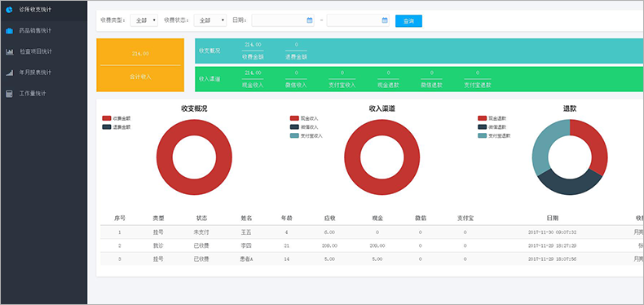
Task: Click the 现金 column header
Action: click(377, 219)
